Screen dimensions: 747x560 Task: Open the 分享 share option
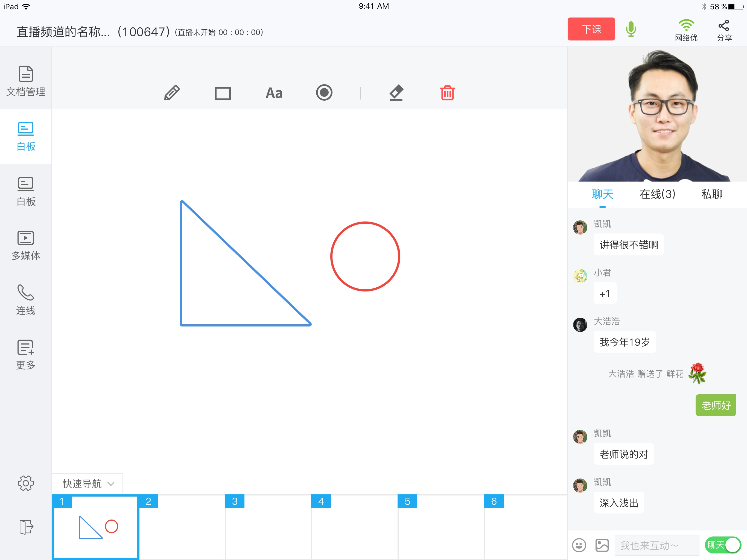pos(724,30)
